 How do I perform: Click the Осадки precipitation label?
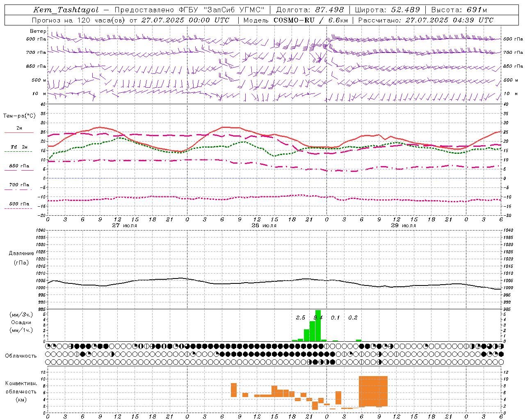[21, 322]
